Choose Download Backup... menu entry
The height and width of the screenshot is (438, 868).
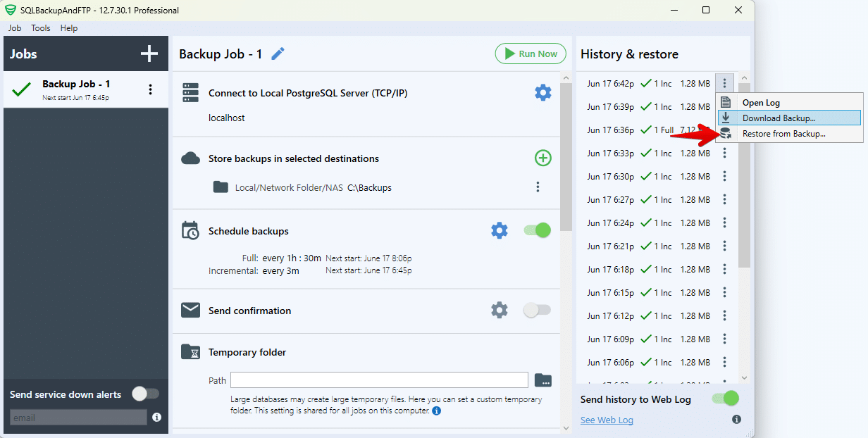(789, 118)
